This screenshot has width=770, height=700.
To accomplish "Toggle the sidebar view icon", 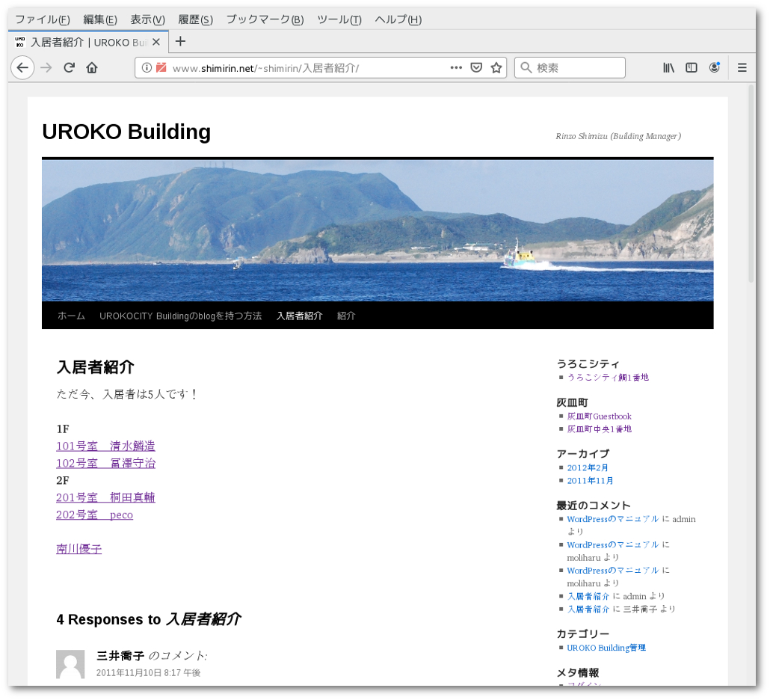I will point(692,67).
